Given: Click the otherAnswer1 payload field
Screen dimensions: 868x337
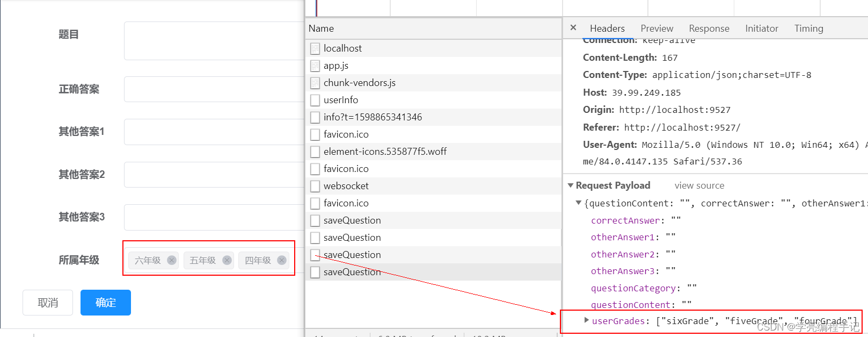Looking at the screenshot, I should pos(633,237).
